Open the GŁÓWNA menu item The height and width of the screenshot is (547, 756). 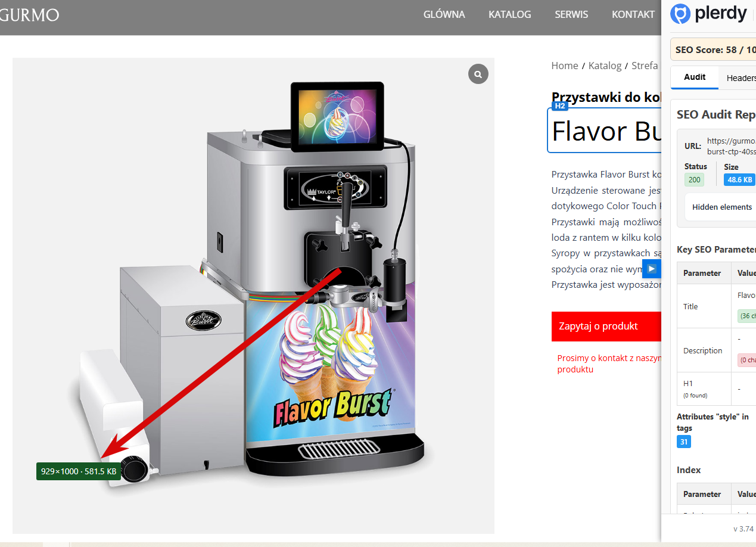[444, 14]
